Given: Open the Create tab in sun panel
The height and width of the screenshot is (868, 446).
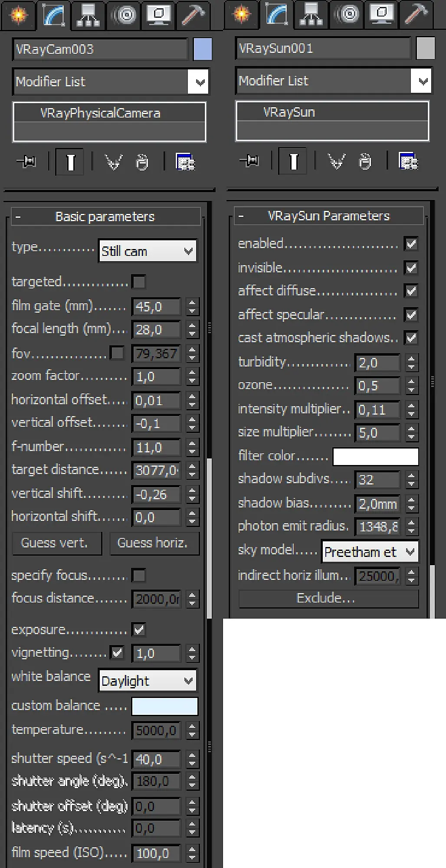Looking at the screenshot, I should pyautogui.click(x=242, y=14).
